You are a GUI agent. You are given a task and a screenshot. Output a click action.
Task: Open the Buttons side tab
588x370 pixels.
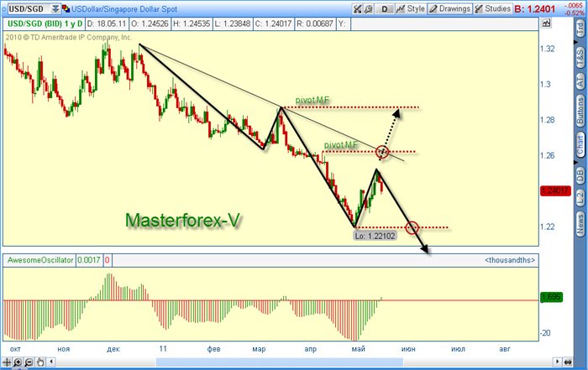coord(580,111)
